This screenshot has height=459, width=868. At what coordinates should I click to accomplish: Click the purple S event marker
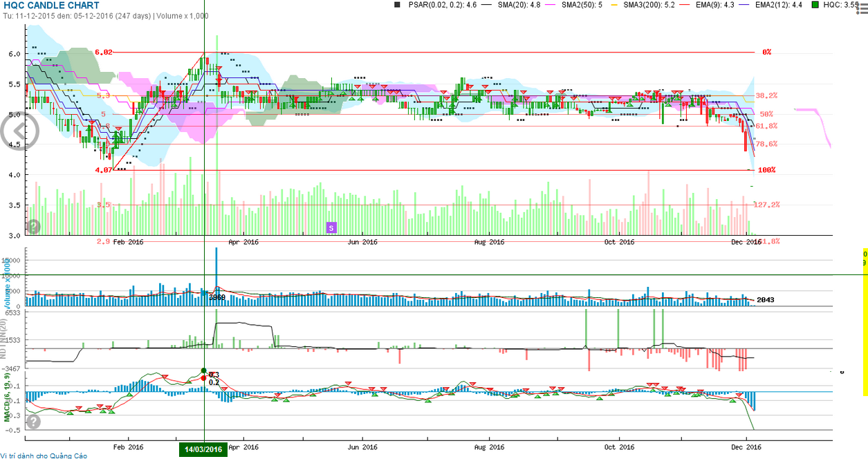coord(331,227)
